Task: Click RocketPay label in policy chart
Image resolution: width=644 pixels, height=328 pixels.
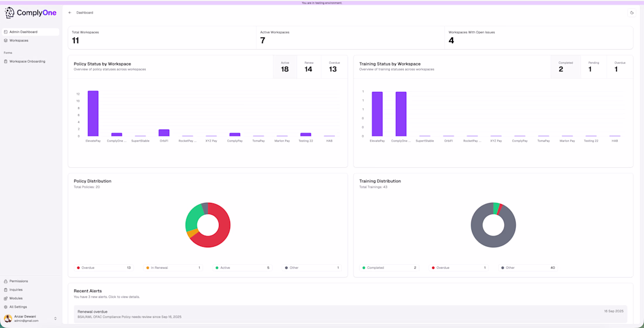Action: pyautogui.click(x=188, y=141)
